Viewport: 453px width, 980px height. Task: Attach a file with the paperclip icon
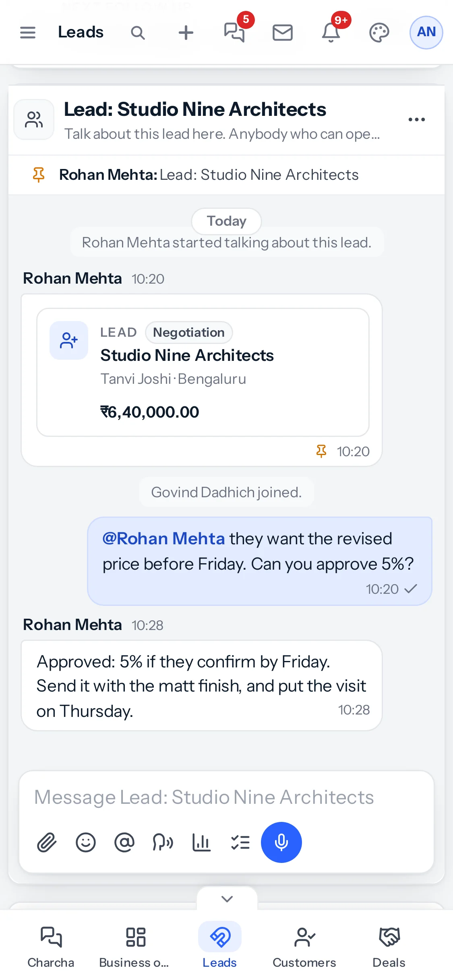pyautogui.click(x=47, y=842)
